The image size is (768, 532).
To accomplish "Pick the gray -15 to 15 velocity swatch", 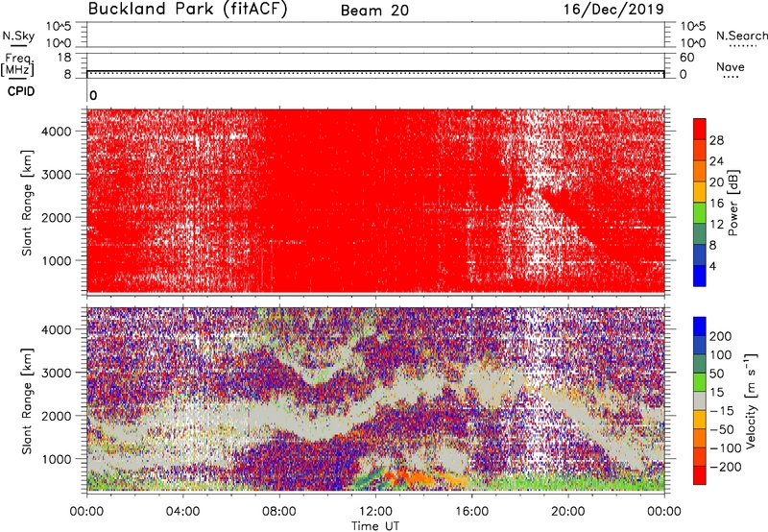I will tap(700, 401).
